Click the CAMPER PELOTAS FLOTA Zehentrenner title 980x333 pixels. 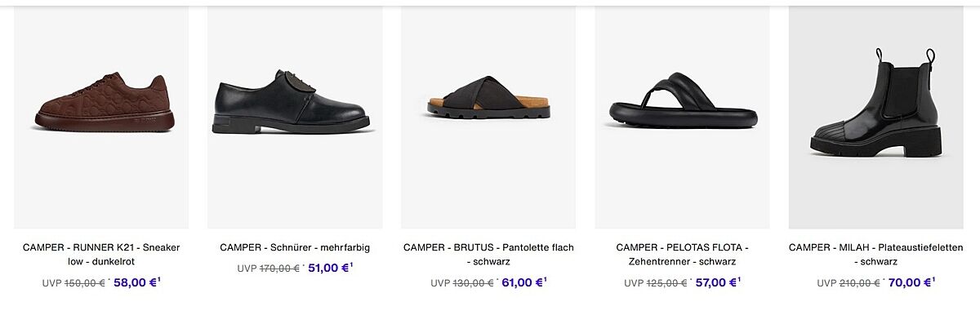tap(682, 254)
